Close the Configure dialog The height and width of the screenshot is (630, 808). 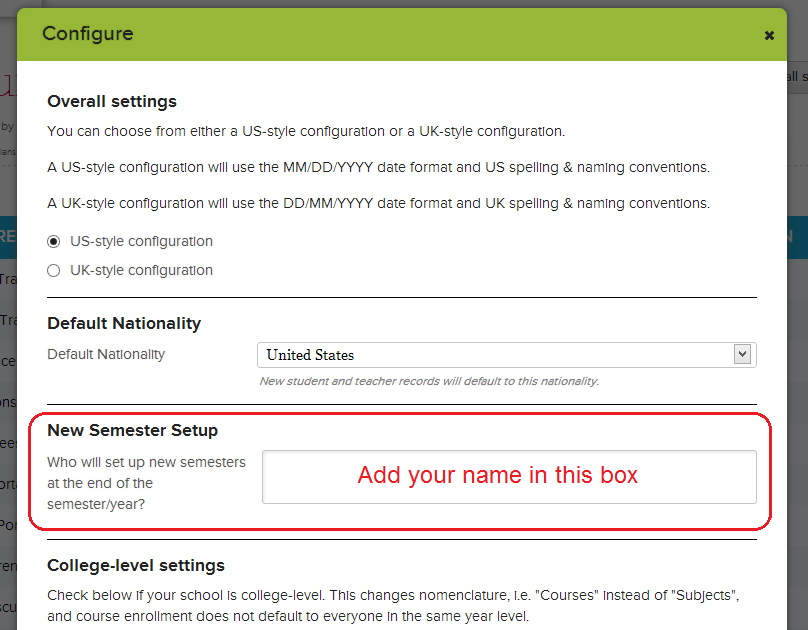tap(769, 35)
